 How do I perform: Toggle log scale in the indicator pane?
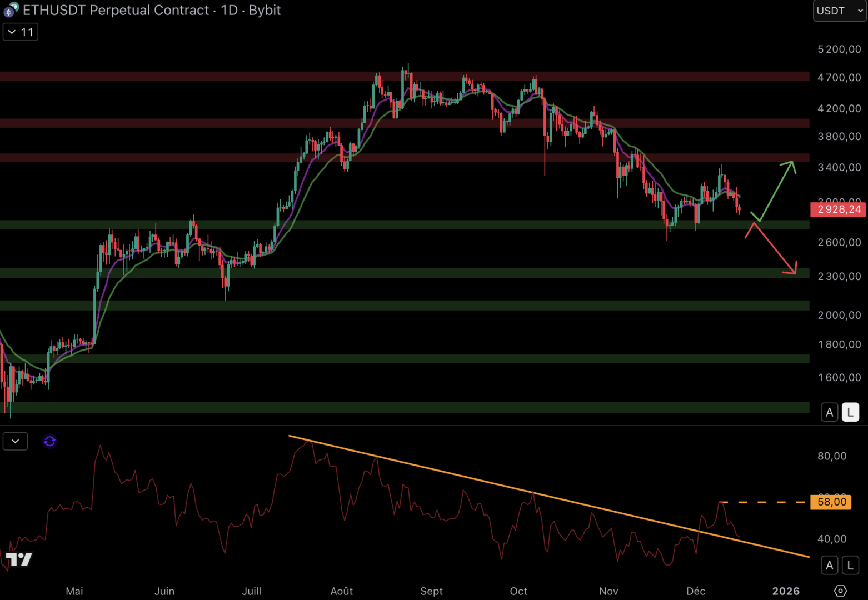850,566
